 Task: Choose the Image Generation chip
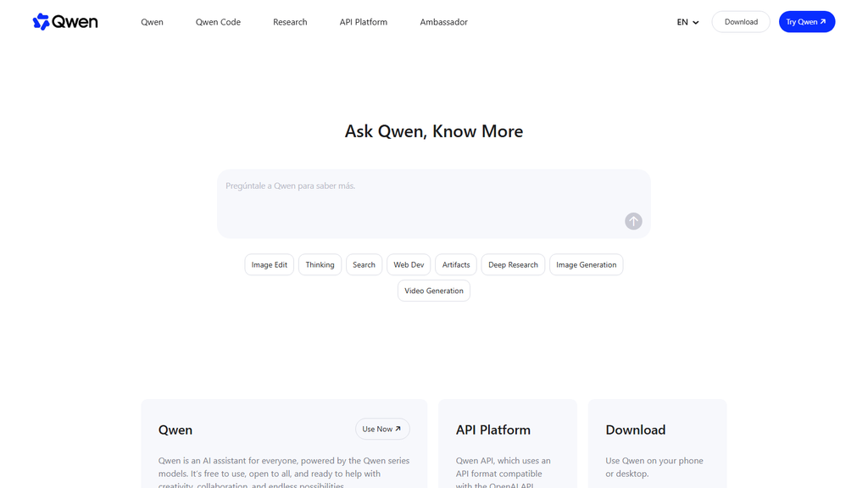click(x=587, y=264)
